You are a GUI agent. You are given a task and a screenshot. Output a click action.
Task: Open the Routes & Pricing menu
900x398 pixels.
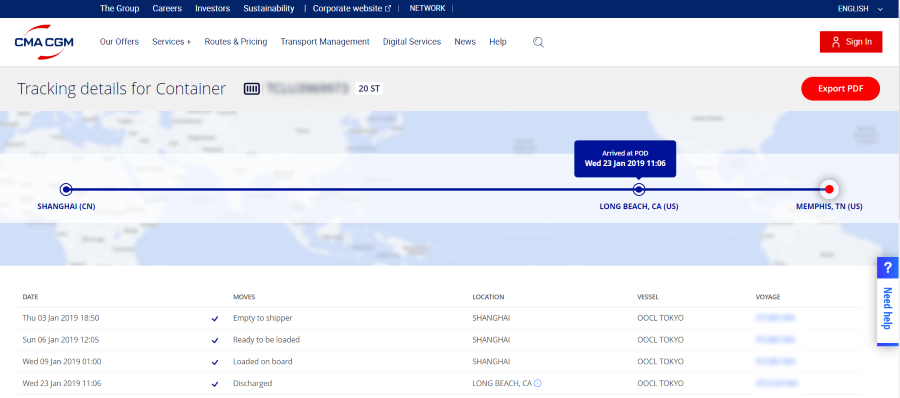point(236,42)
